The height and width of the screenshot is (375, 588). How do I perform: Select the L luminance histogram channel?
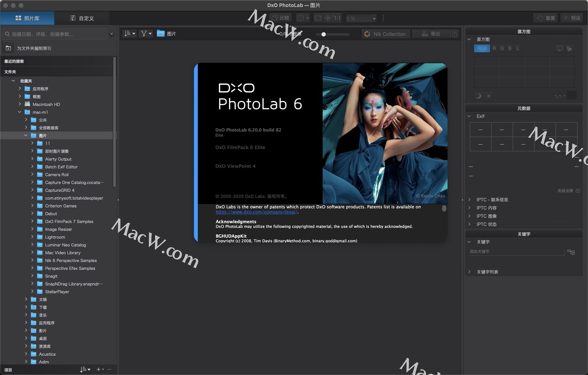click(518, 48)
